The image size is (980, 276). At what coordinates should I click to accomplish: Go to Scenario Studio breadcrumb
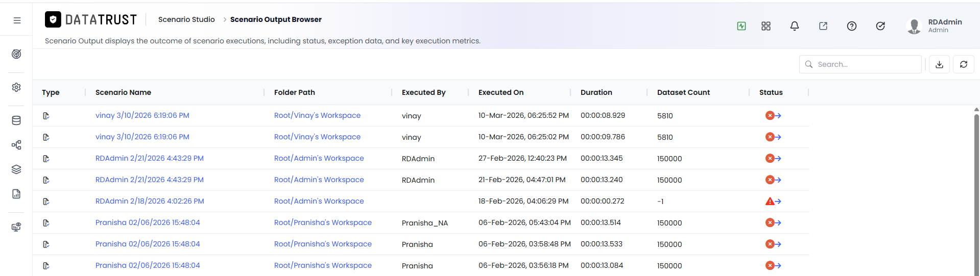[x=186, y=19]
